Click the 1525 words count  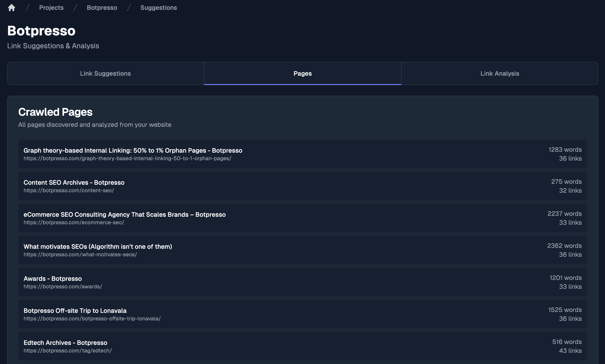[x=565, y=310]
